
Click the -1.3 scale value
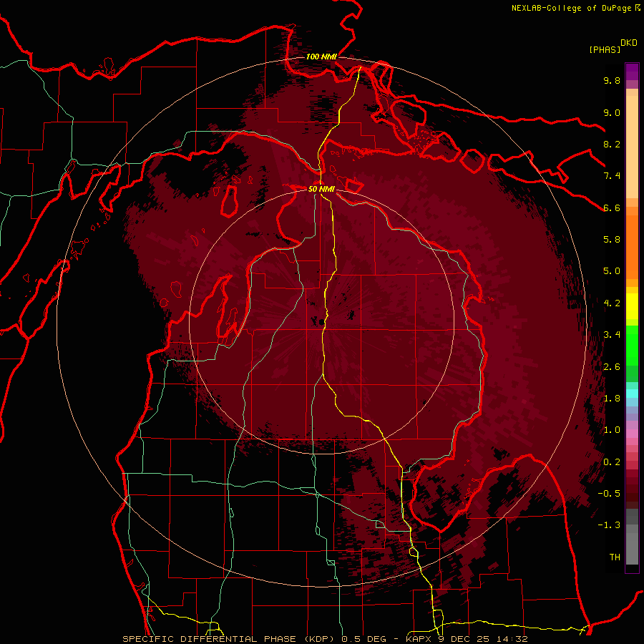pyautogui.click(x=609, y=525)
